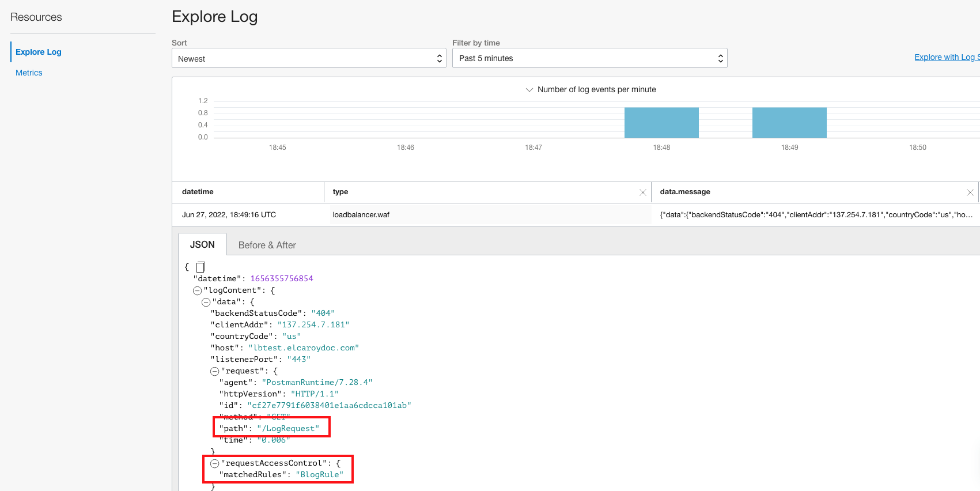Collapse the "request" JSON node
Image resolution: width=980 pixels, height=491 pixels.
coord(214,371)
